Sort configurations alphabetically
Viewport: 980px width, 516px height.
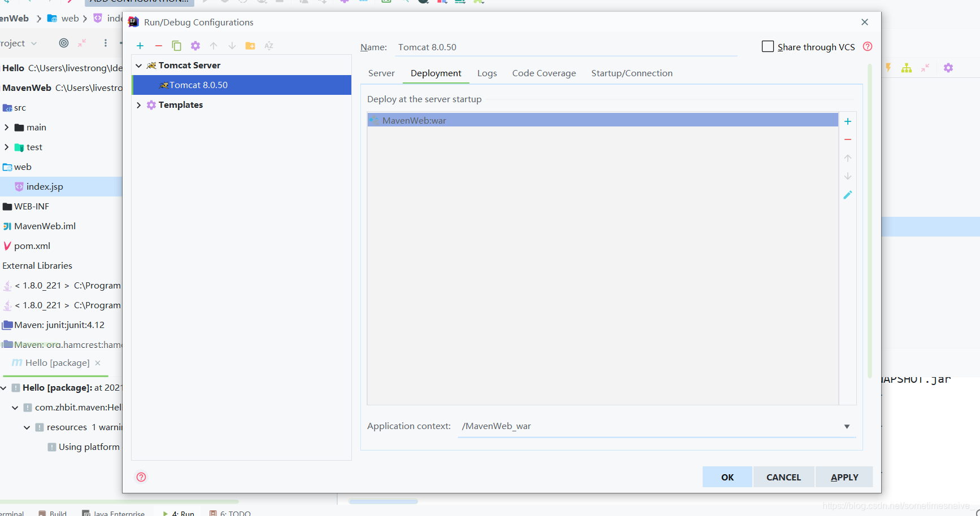tap(269, 46)
